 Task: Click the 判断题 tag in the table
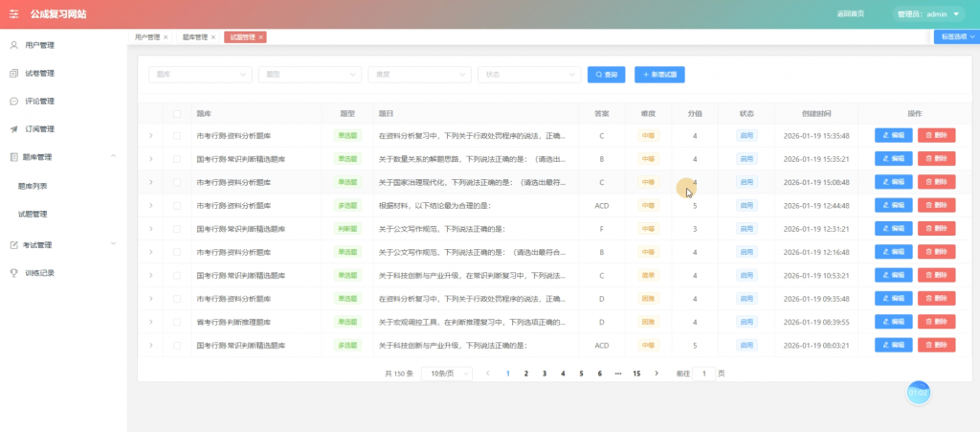point(347,229)
